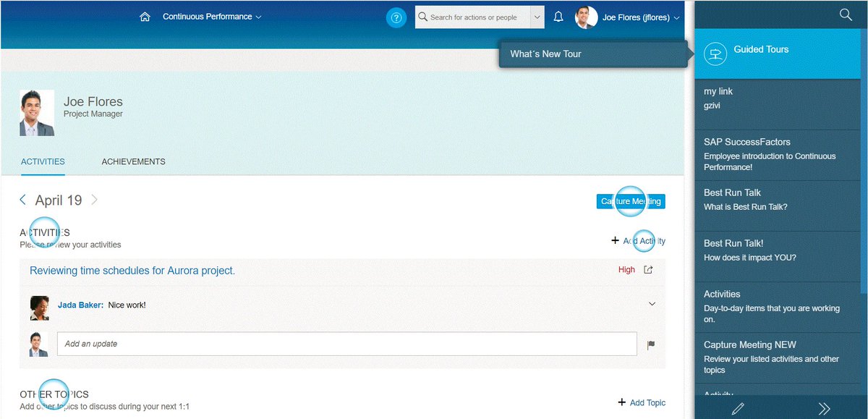Collapse the Jada Baker comment thread chevron
This screenshot has width=868, height=419.
(650, 305)
